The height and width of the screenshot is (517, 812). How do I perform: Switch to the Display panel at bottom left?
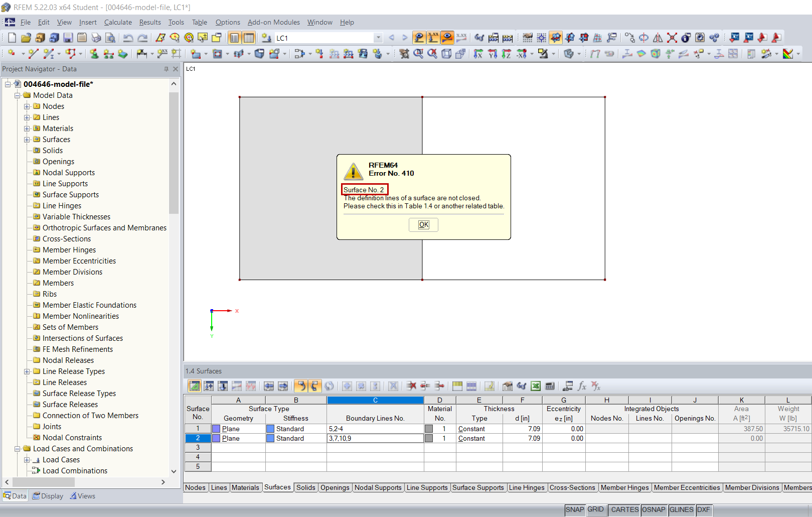48,496
